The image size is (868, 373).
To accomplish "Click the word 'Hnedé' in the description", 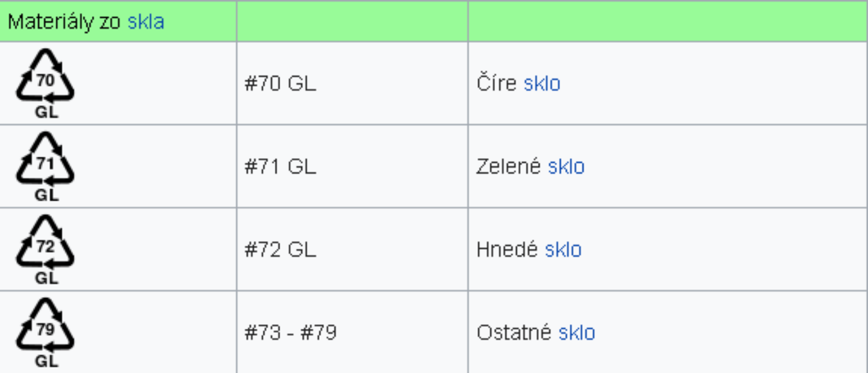I will (507, 249).
